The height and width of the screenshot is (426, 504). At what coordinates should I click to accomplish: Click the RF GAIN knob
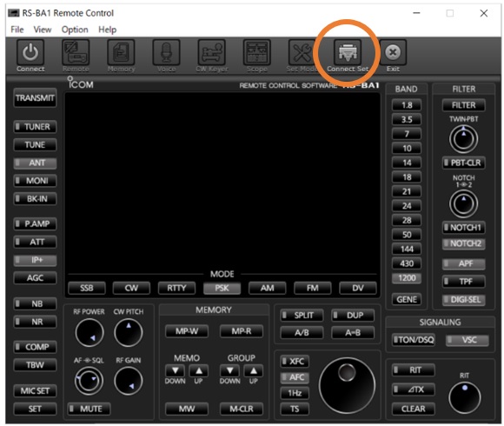pos(129,382)
